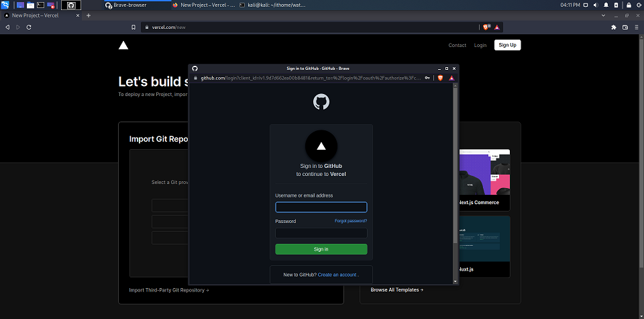Open Browse All Templates link
This screenshot has width=644, height=319.
click(396, 290)
